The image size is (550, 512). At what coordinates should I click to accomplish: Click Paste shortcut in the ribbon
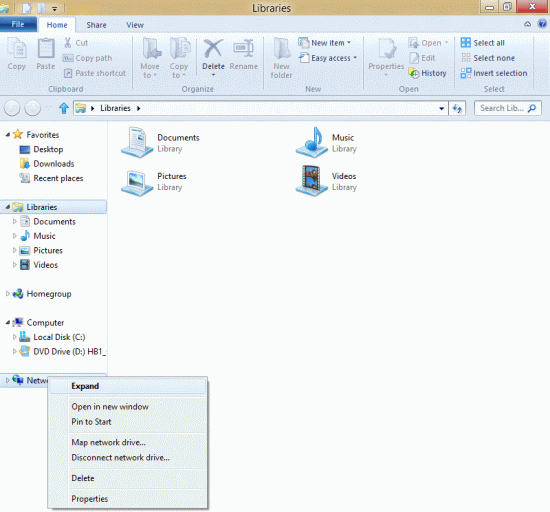pos(95,73)
